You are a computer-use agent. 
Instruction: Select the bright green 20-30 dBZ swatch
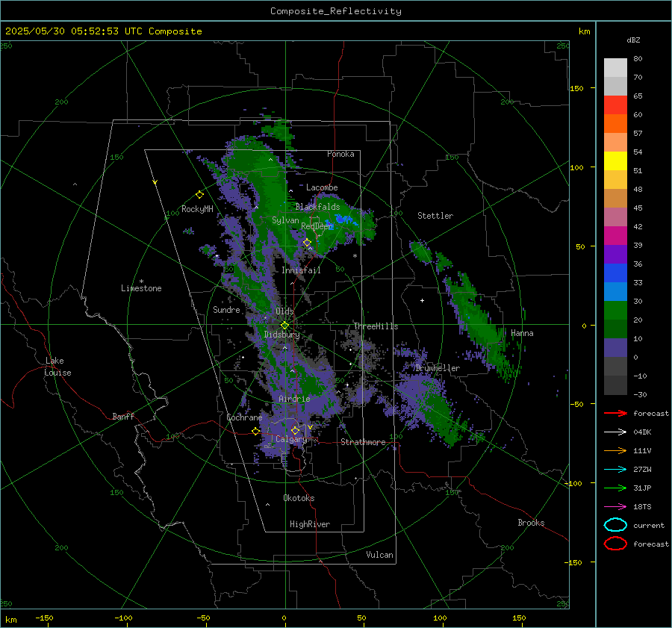615,311
